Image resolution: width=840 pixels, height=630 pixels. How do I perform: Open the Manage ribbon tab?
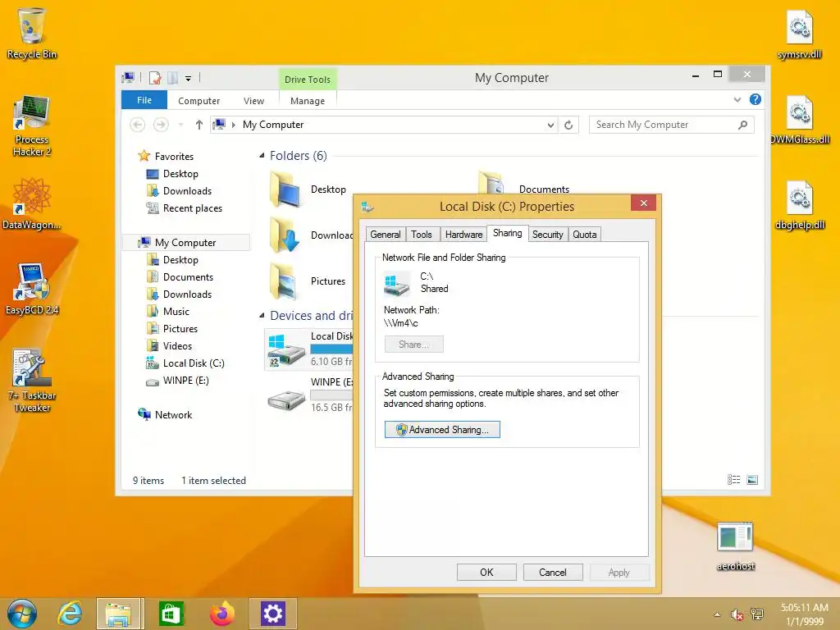click(x=308, y=101)
